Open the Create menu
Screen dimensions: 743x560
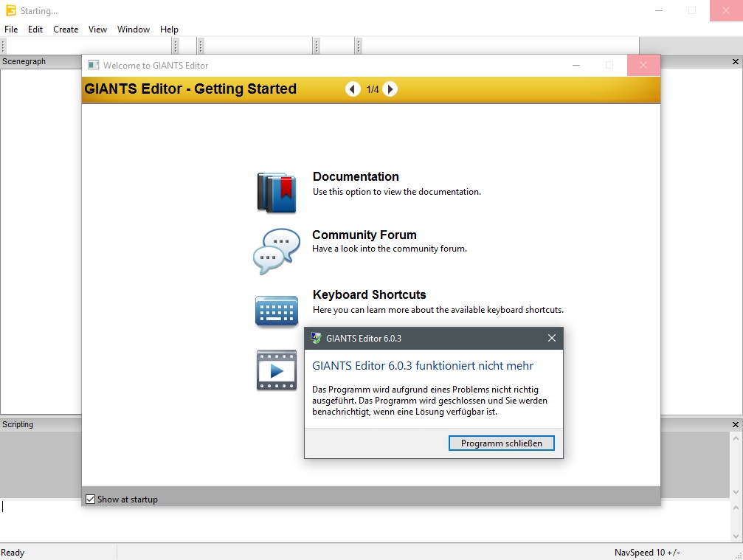(x=66, y=30)
